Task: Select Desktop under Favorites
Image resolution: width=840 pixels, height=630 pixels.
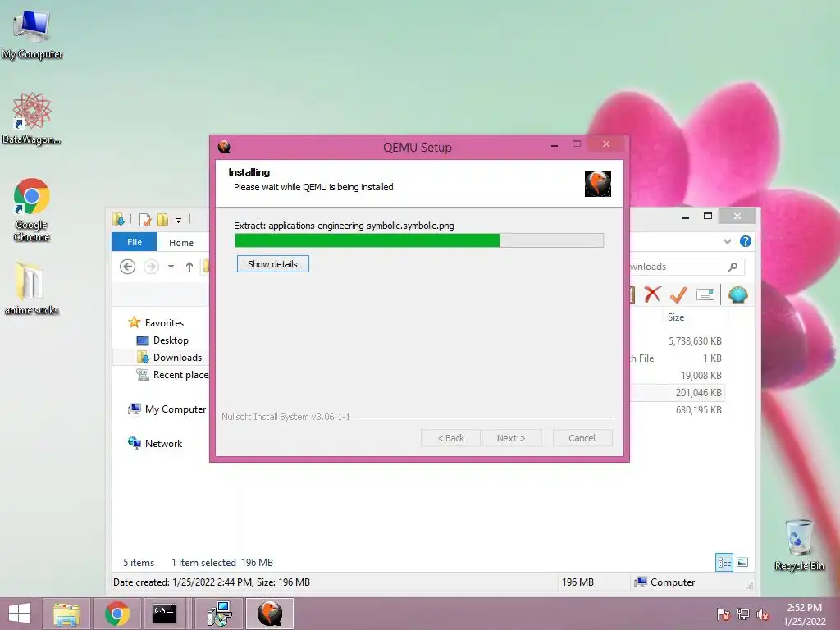Action: click(171, 340)
